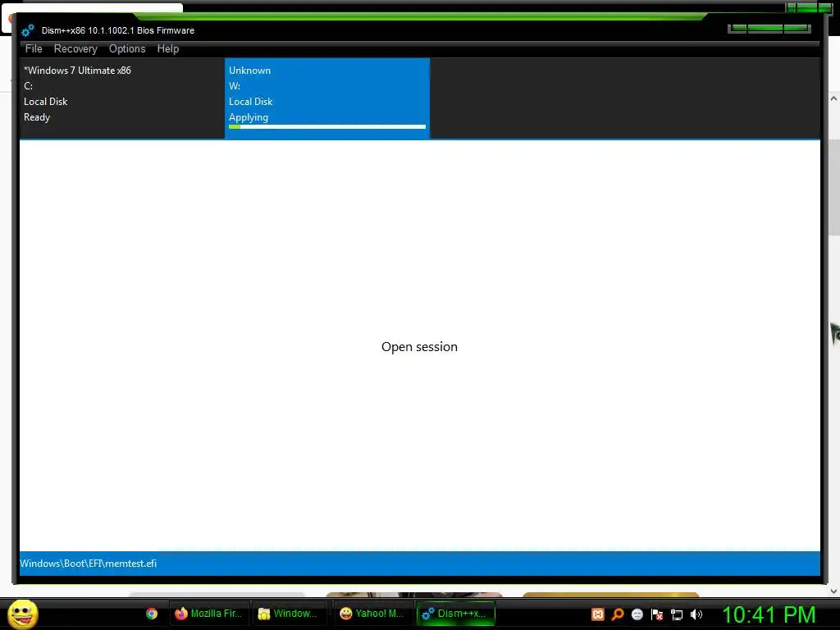Screen dimensions: 840x630
Task: Open Chrome from the taskbar
Action: 152,614
